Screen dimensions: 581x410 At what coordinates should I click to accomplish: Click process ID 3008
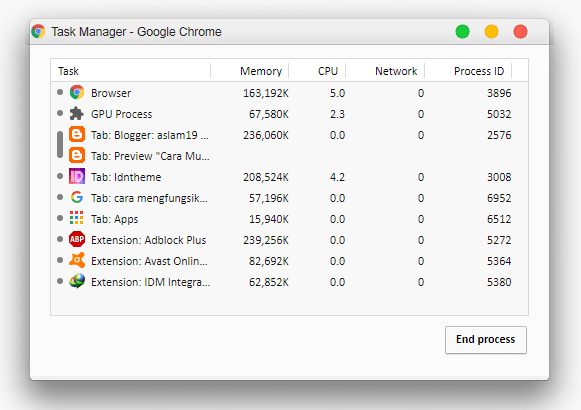pos(499,177)
